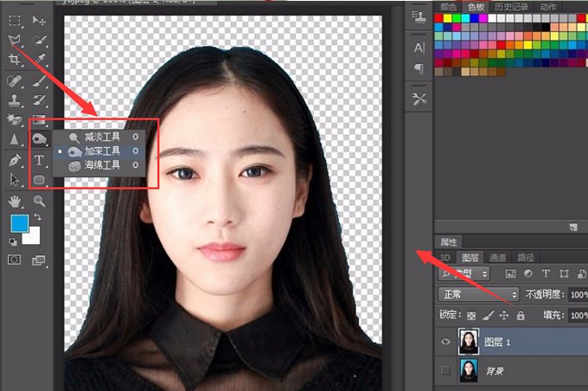Screen dimensions: 588x391
Task: Pick the red swatch in 色板
Action: [438, 18]
